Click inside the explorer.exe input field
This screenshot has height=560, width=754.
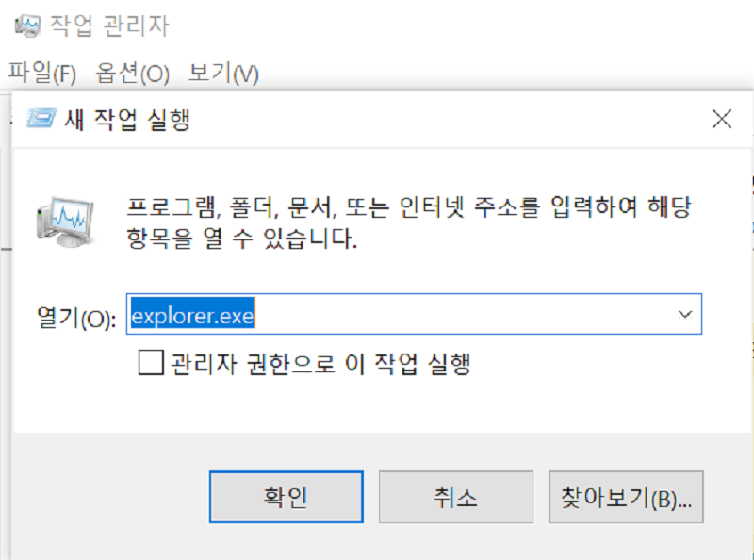click(414, 314)
